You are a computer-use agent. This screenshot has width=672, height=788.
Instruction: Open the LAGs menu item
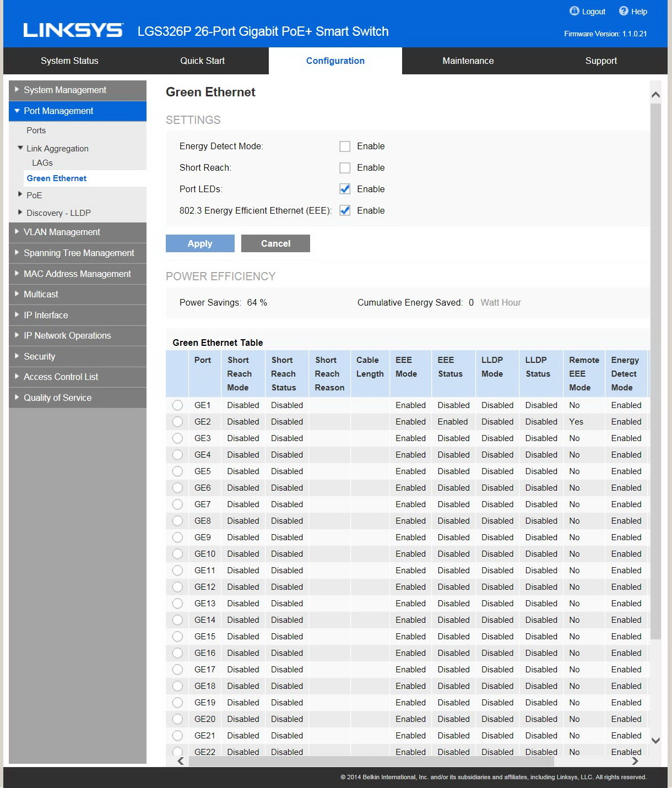(x=42, y=163)
